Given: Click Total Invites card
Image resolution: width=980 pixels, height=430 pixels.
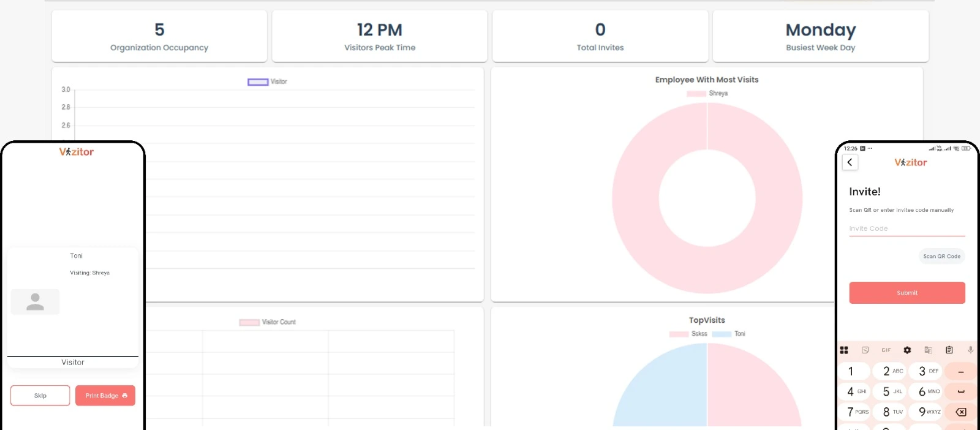Looking at the screenshot, I should pyautogui.click(x=600, y=36).
